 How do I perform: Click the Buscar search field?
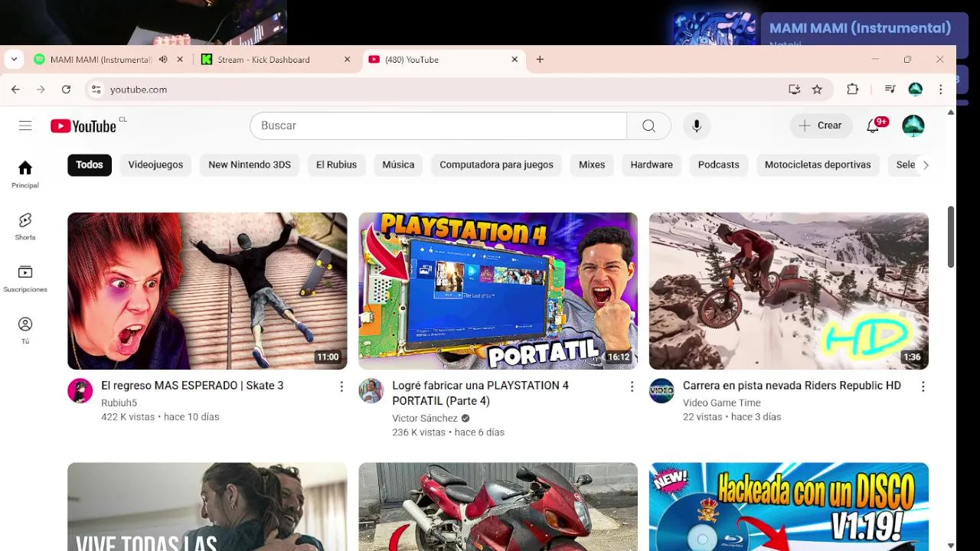pos(438,126)
